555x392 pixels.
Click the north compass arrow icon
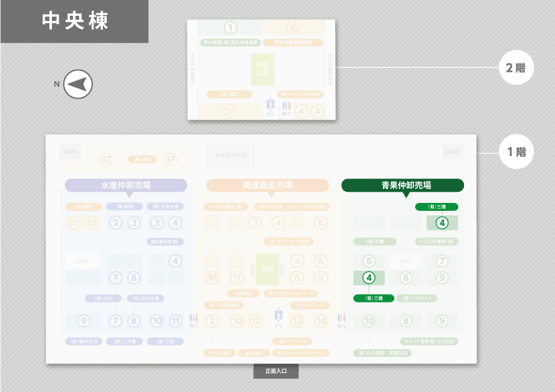click(x=78, y=84)
